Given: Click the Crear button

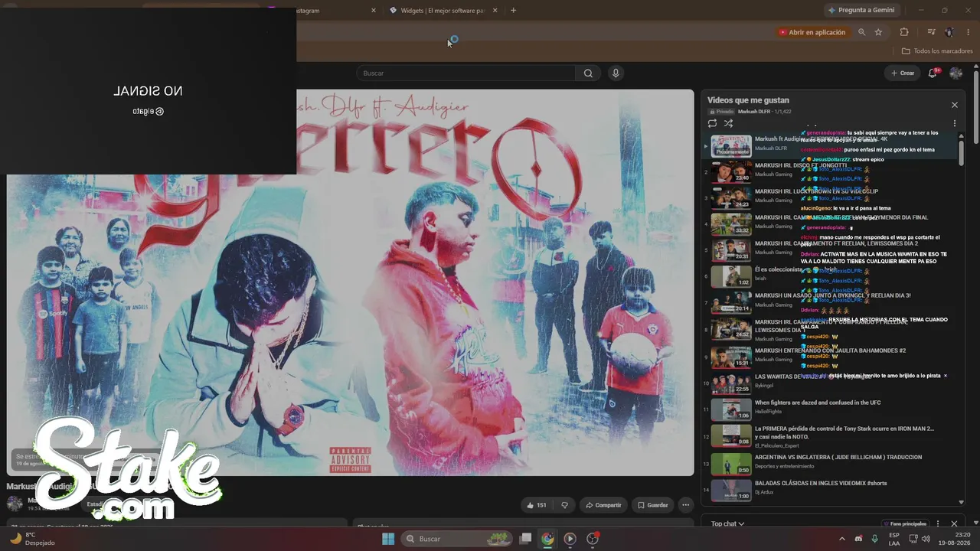Looking at the screenshot, I should 902,73.
